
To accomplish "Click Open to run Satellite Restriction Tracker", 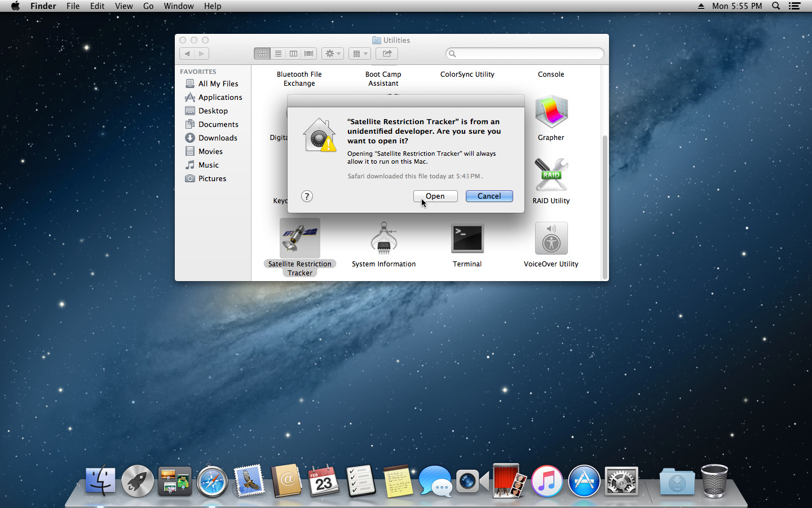I will pyautogui.click(x=435, y=196).
